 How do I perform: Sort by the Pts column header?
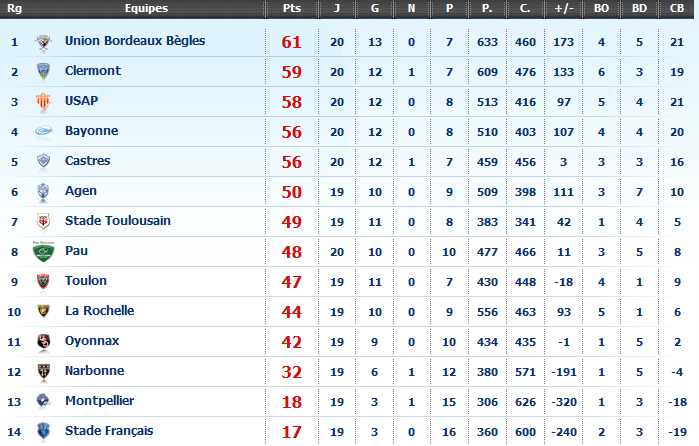[292, 8]
